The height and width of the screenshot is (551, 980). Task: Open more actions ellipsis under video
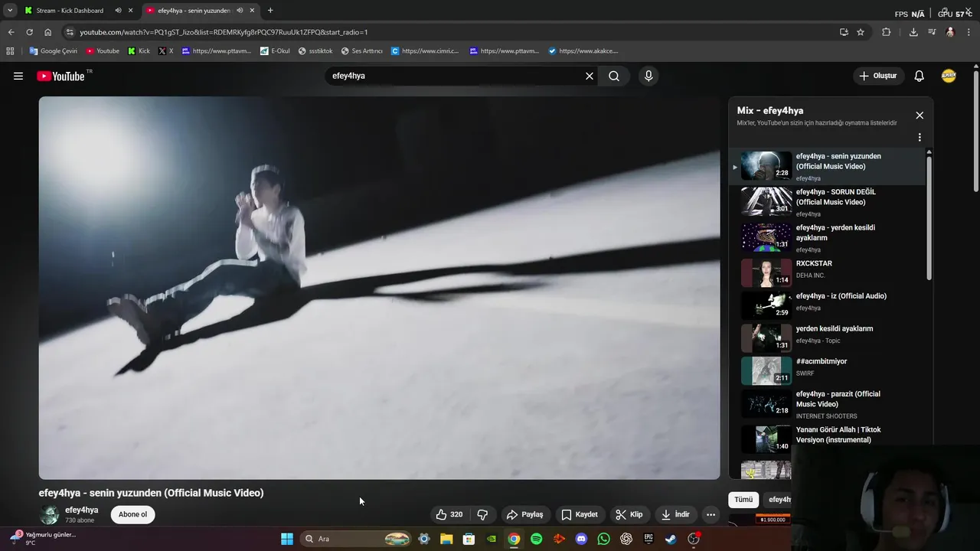click(x=710, y=514)
